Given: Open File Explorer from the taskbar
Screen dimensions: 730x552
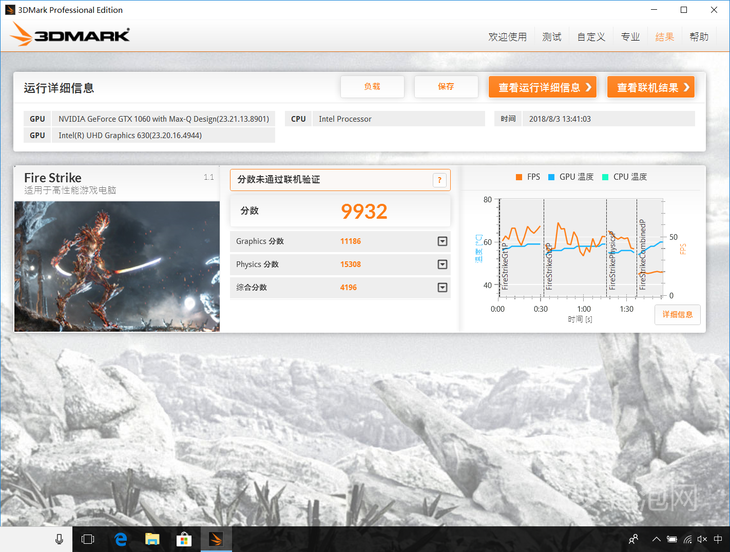Looking at the screenshot, I should tap(152, 539).
